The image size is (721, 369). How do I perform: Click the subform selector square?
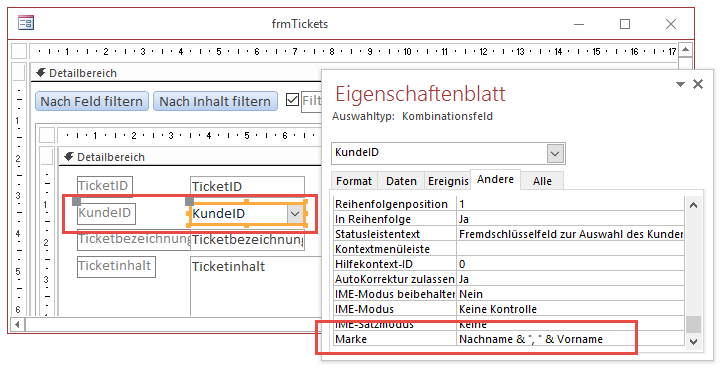pyautogui.click(x=47, y=135)
